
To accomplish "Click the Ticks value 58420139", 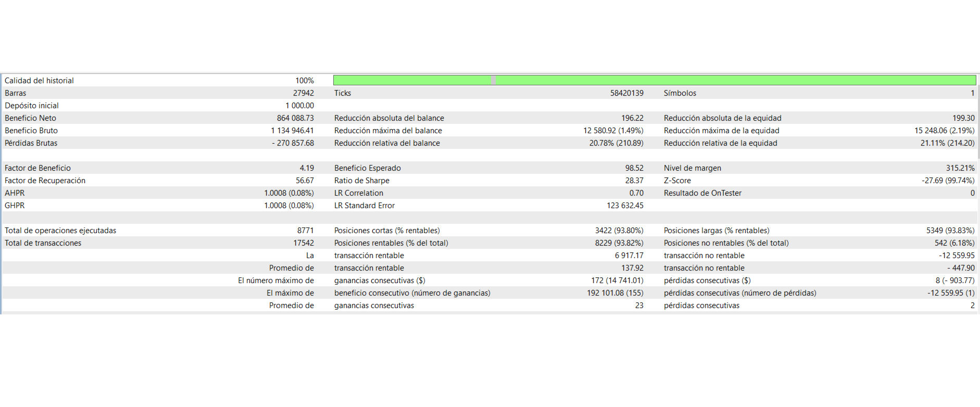I will point(627,93).
